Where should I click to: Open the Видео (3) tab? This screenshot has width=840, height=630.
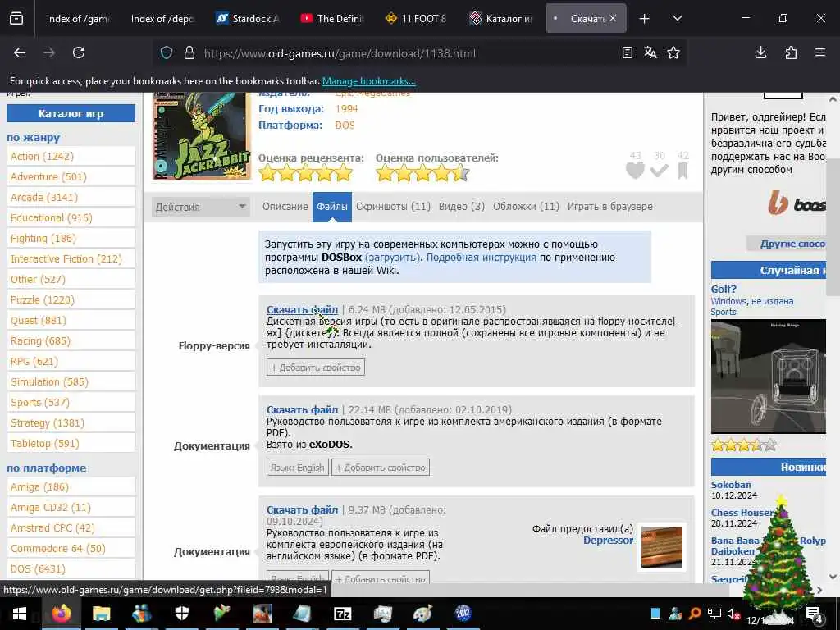[x=462, y=206]
